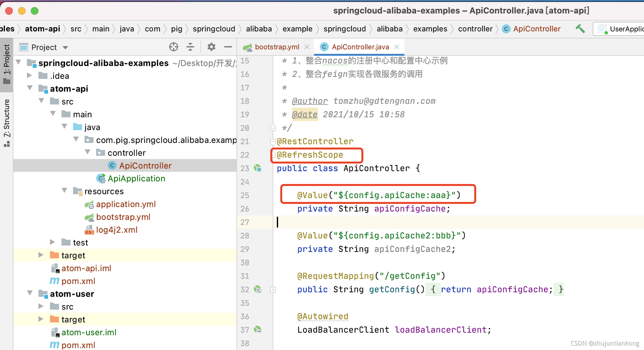Expand the .idea folder

29,76
